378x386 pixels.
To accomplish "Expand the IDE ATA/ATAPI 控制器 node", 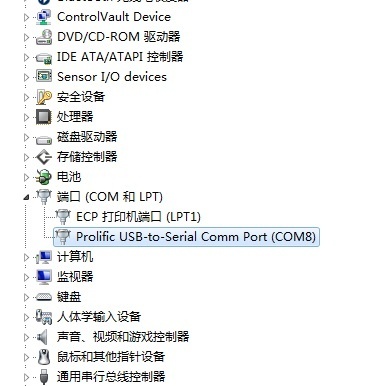I will tap(26, 57).
